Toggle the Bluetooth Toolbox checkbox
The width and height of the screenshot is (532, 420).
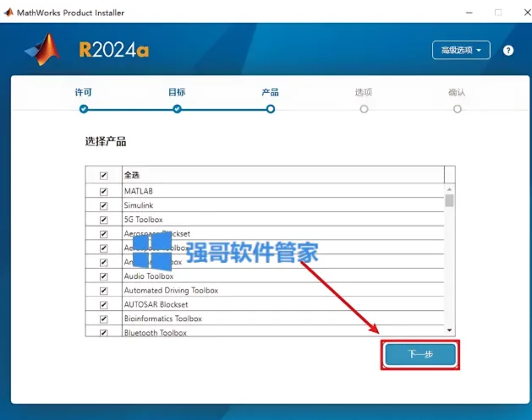click(x=103, y=333)
